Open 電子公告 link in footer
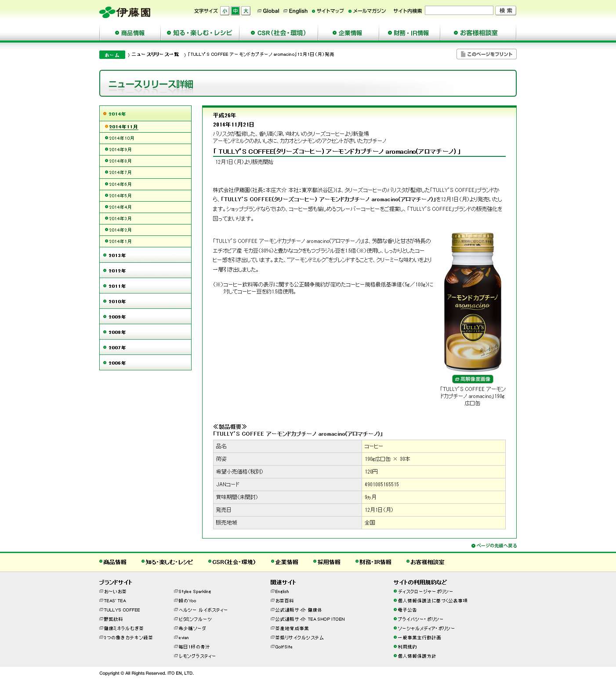The image size is (616, 687). [x=405, y=610]
